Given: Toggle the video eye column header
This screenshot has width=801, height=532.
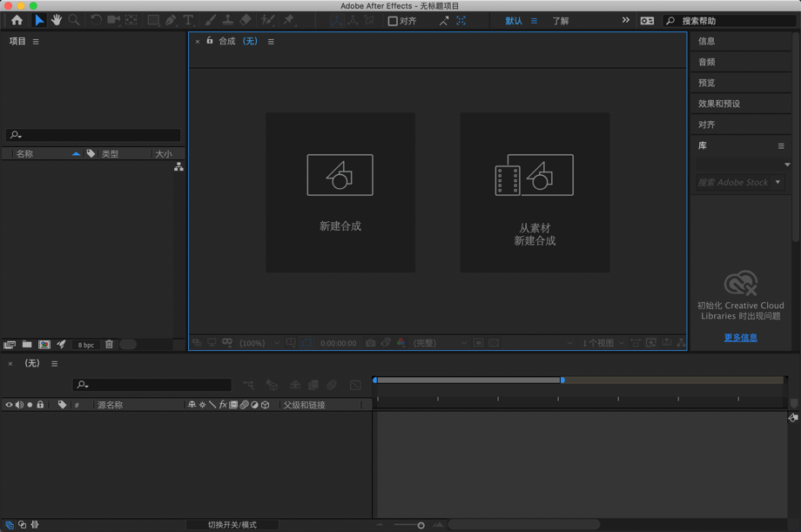Looking at the screenshot, I should coord(9,405).
